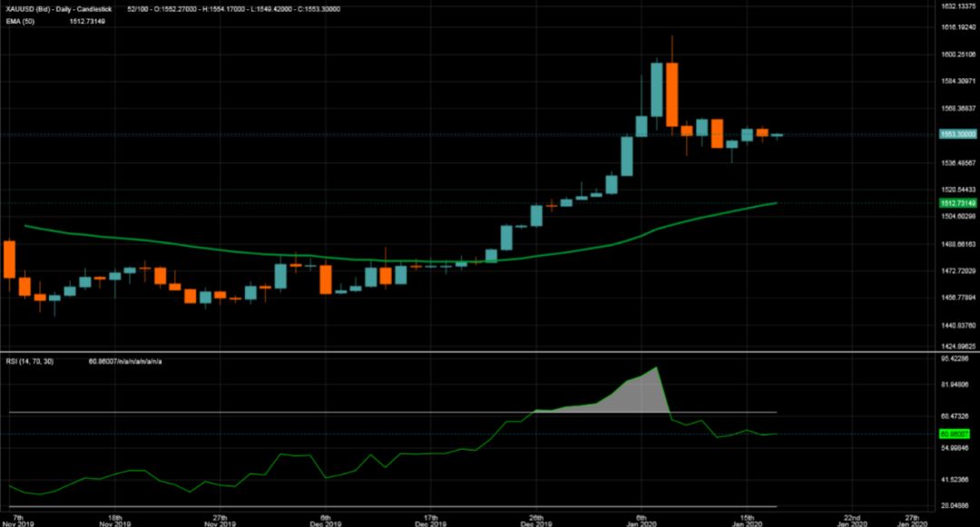Open the RSI (14, 70, 30) indicator label

pos(28,361)
